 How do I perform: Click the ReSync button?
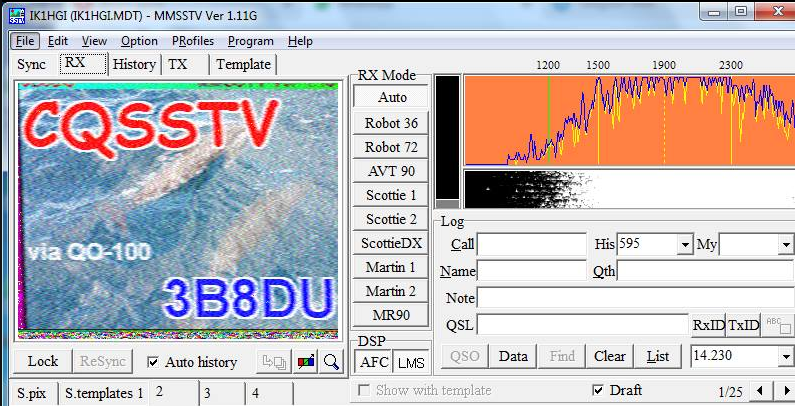103,362
